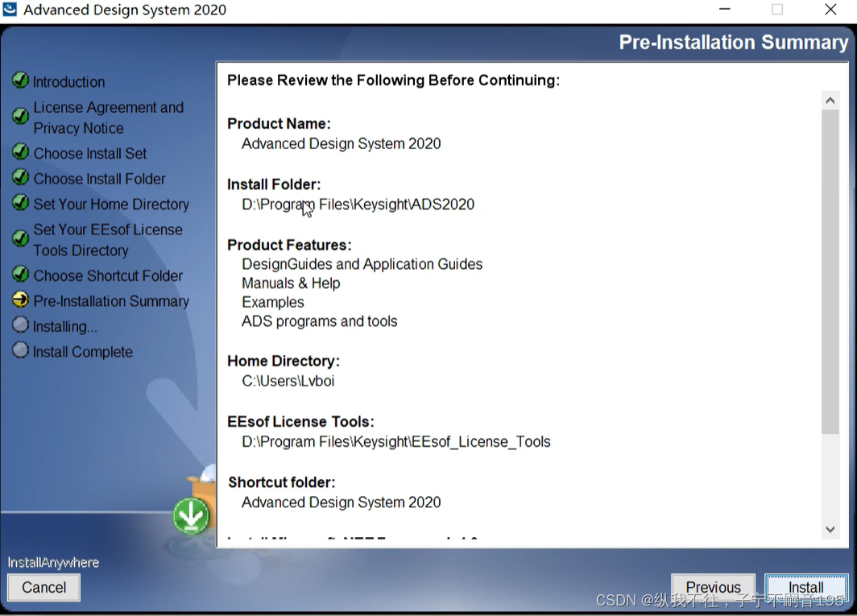The image size is (857, 616).
Task: Click the EEsof_License_Tools path text
Action: 395,441
